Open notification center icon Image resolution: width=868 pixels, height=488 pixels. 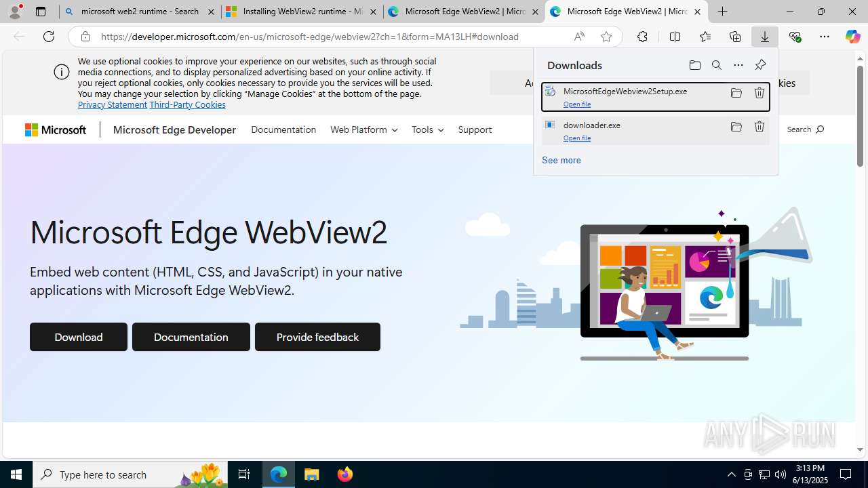[846, 474]
